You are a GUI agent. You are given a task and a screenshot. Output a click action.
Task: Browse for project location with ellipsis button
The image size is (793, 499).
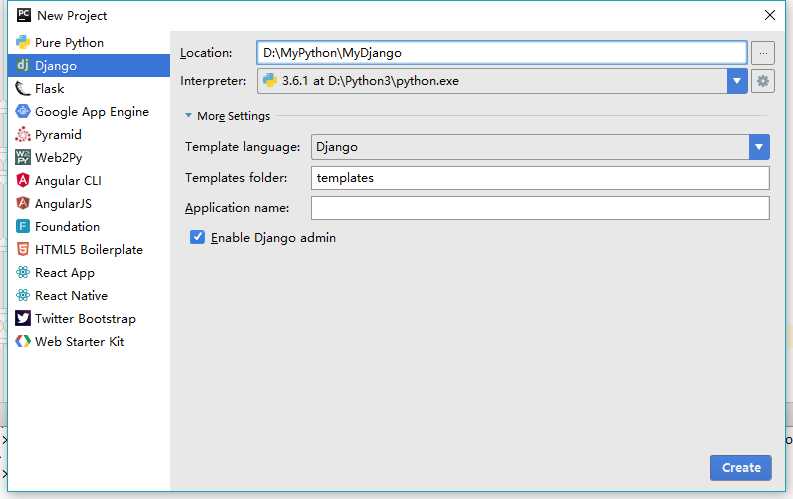coord(763,53)
